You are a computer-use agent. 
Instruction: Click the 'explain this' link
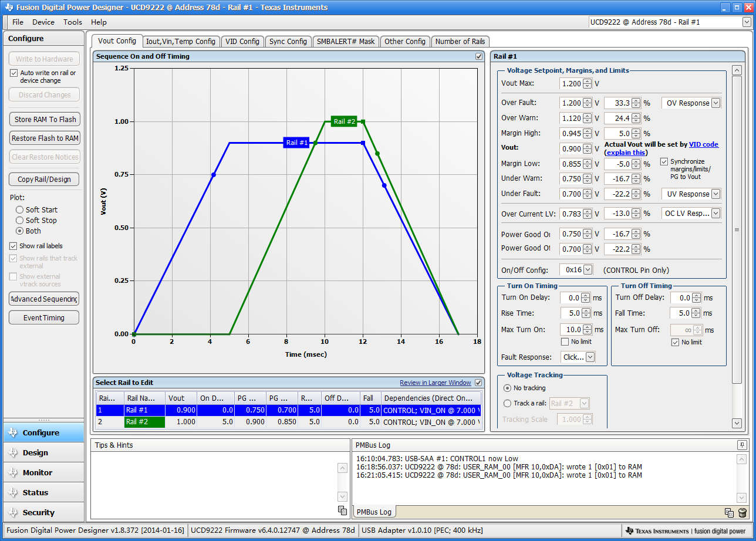625,153
